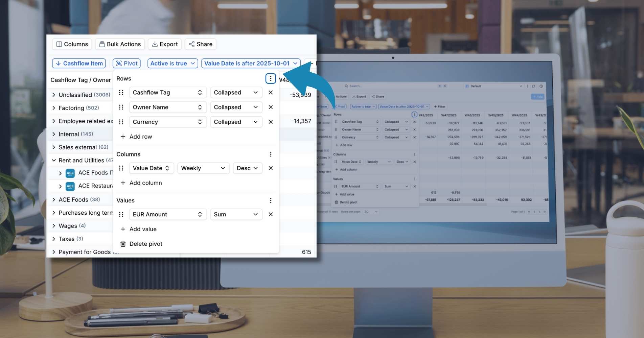Click the drag handle next to Cashflow Tag
This screenshot has width=644, height=338.
tap(121, 92)
